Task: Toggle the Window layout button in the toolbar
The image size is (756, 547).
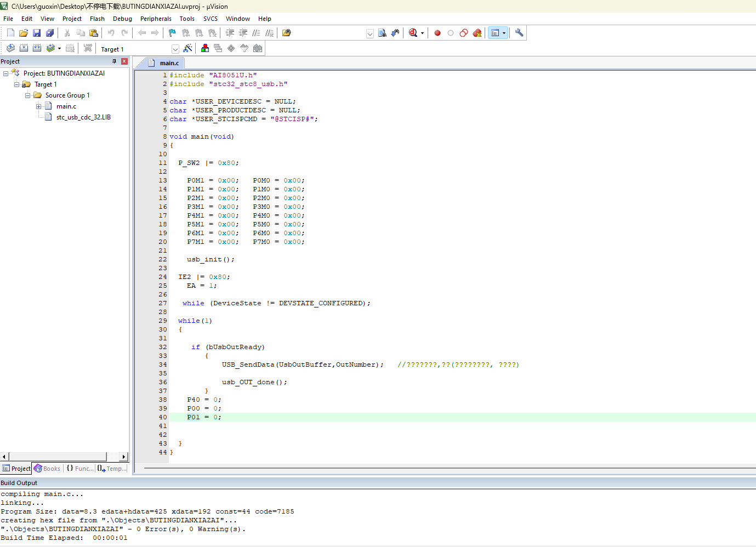Action: (x=495, y=33)
